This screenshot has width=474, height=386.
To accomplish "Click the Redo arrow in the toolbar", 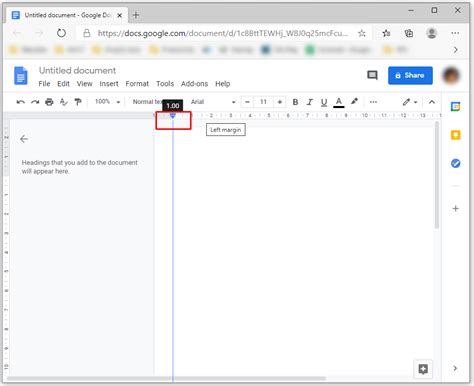I will point(35,102).
